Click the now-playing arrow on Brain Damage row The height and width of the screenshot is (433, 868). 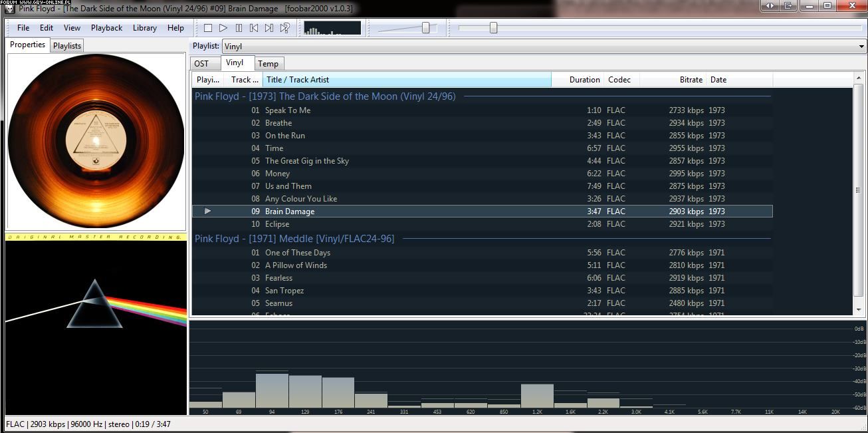pos(207,212)
